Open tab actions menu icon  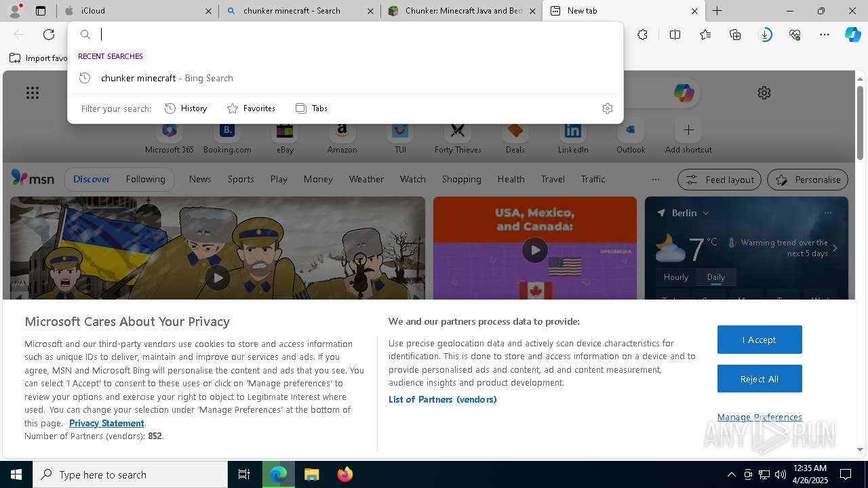pos(41,11)
